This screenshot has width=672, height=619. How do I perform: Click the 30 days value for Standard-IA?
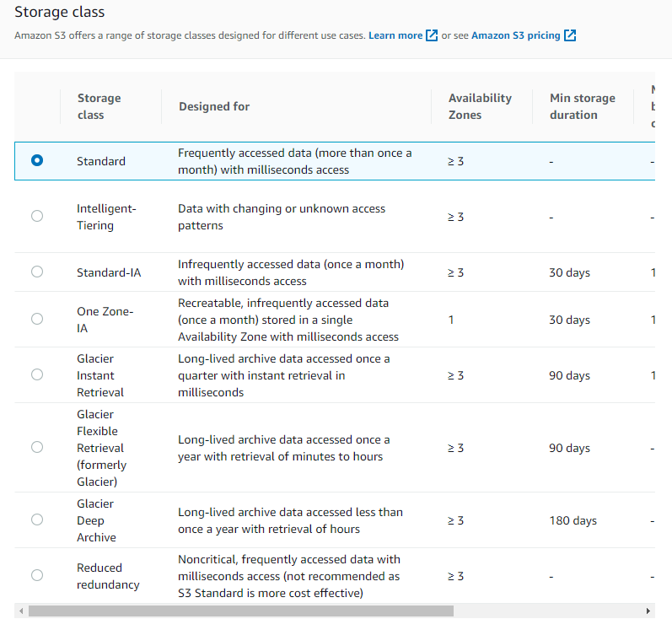click(x=570, y=272)
